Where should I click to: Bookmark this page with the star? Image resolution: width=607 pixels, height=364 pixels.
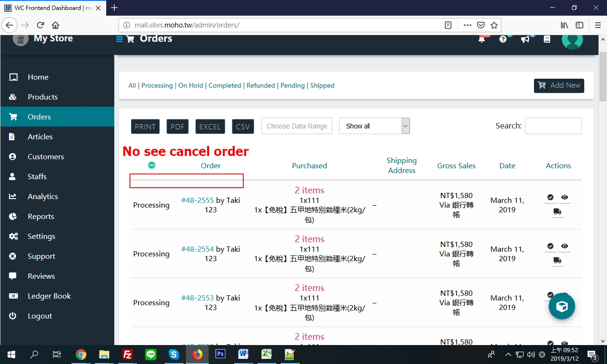point(494,25)
